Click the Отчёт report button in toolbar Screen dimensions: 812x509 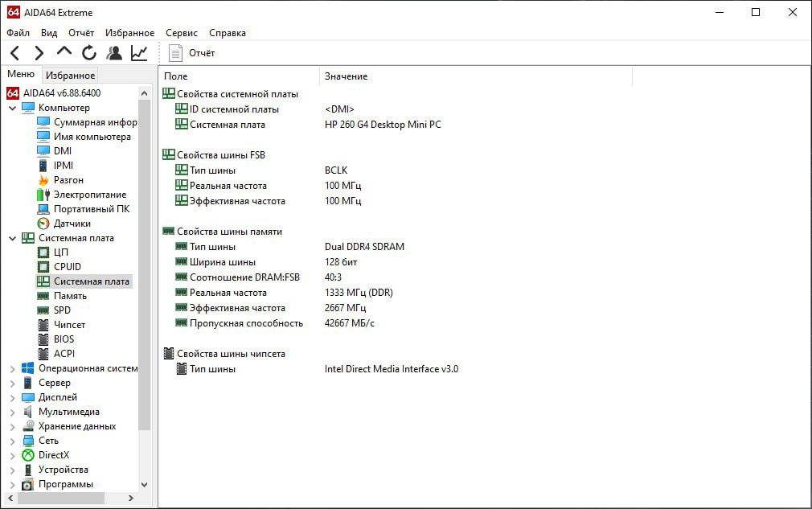192,53
